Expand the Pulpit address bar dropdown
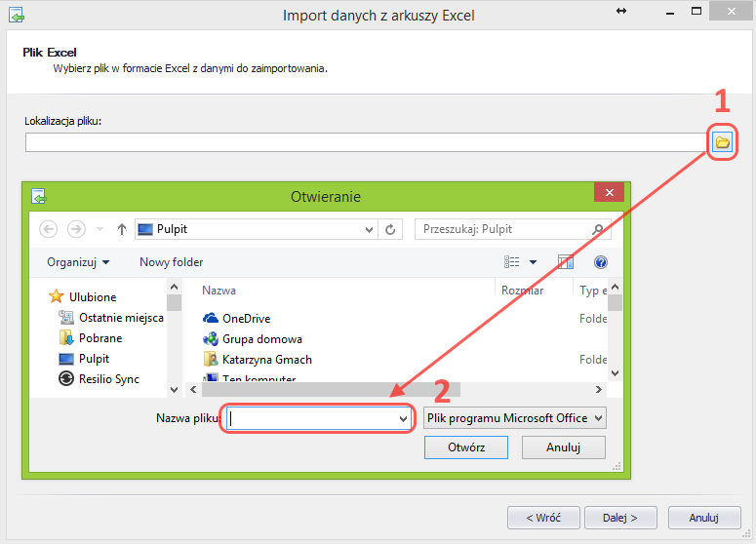 pos(369,229)
